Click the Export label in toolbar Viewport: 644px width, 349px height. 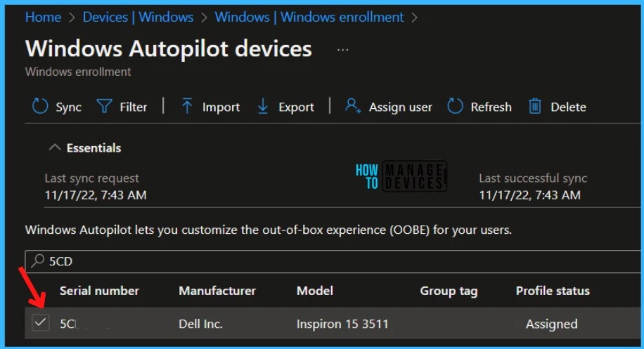coord(296,107)
